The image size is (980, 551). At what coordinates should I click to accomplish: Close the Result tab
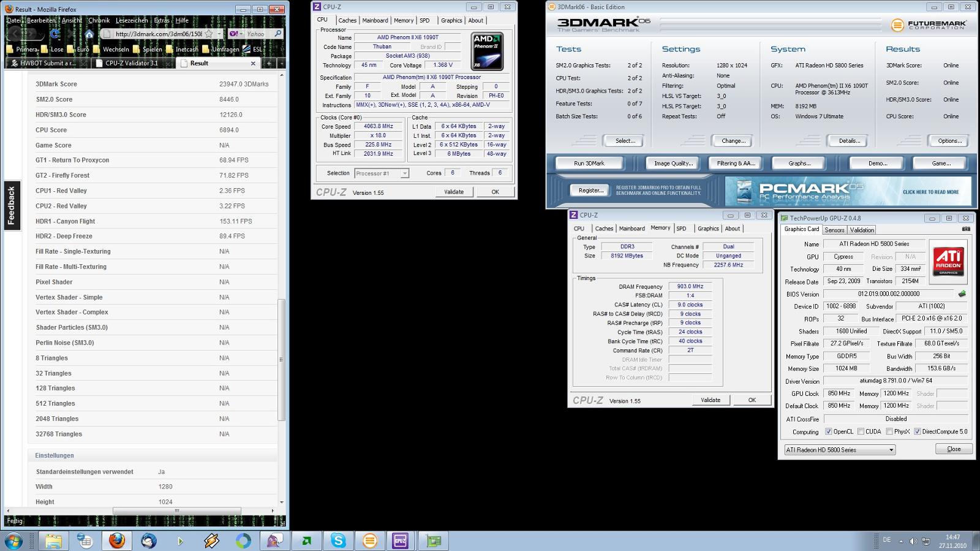click(x=253, y=63)
